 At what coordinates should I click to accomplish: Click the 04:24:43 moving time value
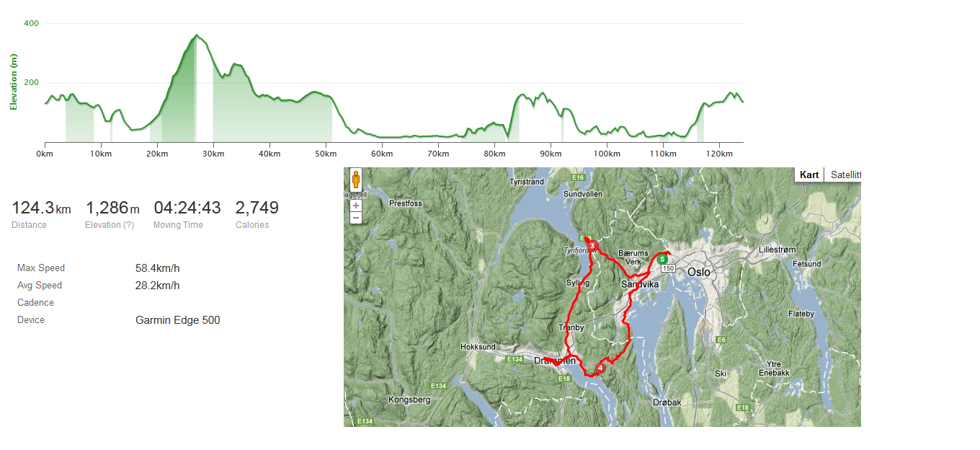187,208
